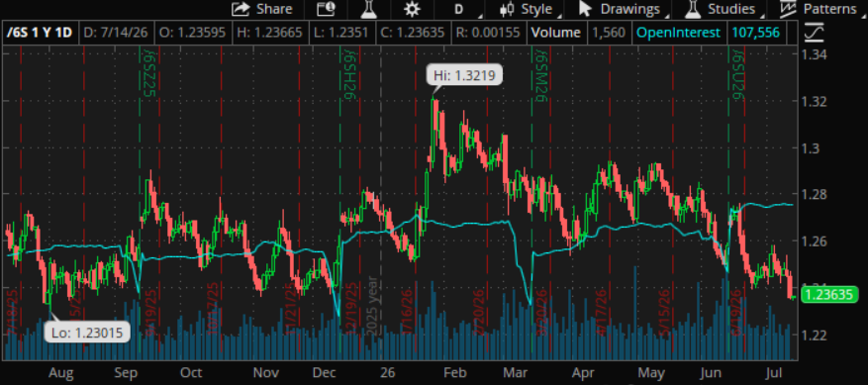Screen dimensions: 868x385
Task: Click the 26 year label on time axis
Action: pyautogui.click(x=388, y=372)
